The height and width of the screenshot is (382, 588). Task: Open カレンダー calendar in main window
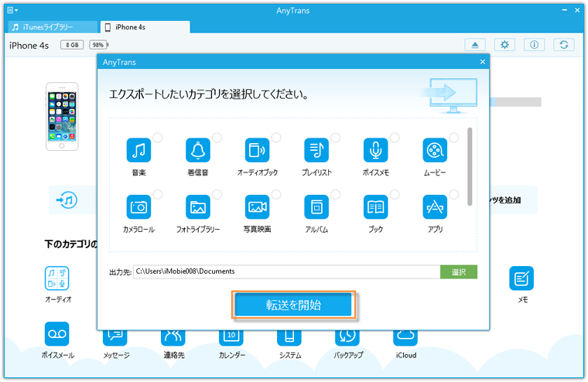pyautogui.click(x=231, y=337)
